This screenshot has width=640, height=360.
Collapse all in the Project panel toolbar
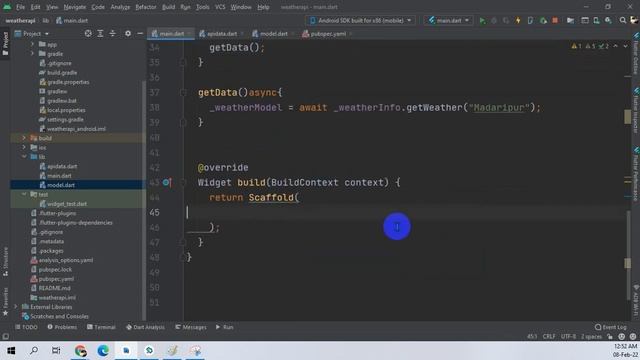tap(113, 33)
